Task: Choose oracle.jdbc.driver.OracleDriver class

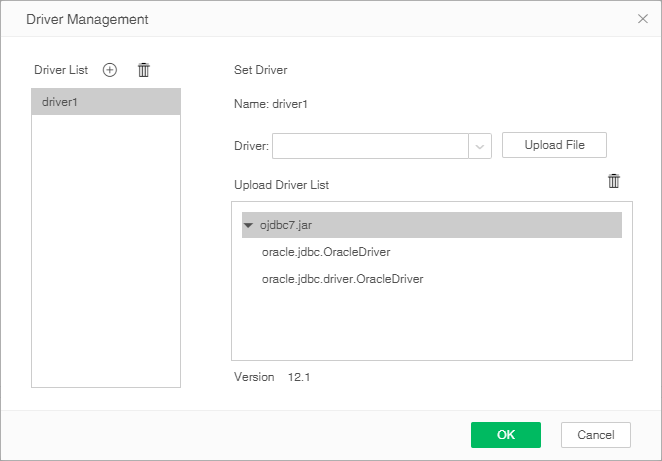Action: (x=342, y=279)
